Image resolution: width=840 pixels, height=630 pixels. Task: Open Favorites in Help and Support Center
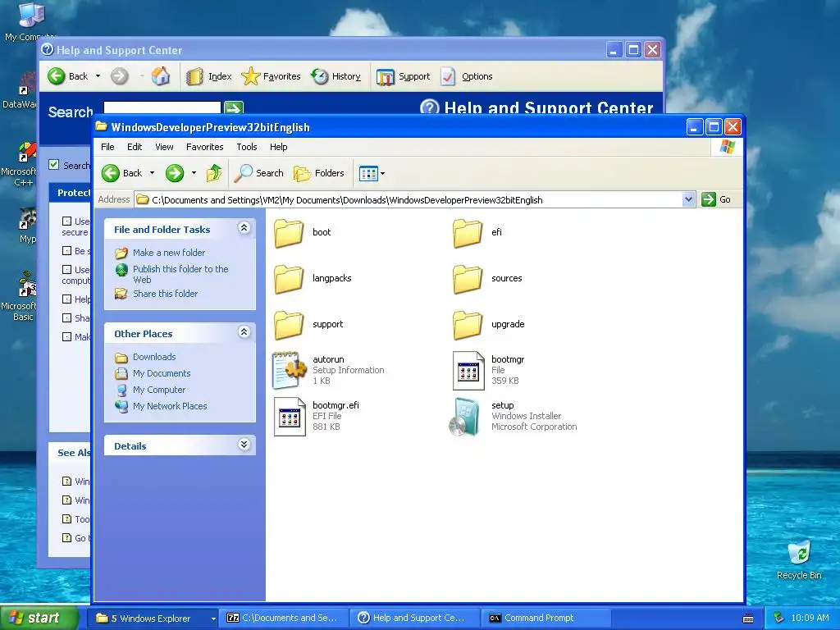click(x=271, y=76)
